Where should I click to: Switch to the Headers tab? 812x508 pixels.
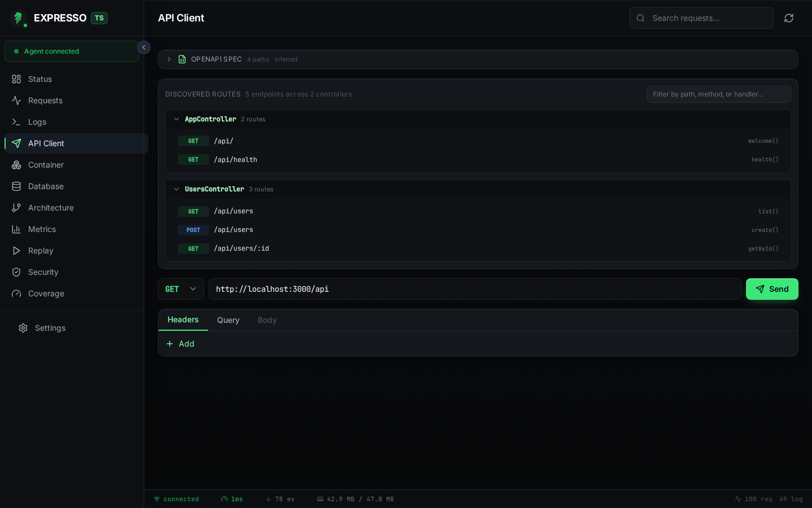pos(183,319)
